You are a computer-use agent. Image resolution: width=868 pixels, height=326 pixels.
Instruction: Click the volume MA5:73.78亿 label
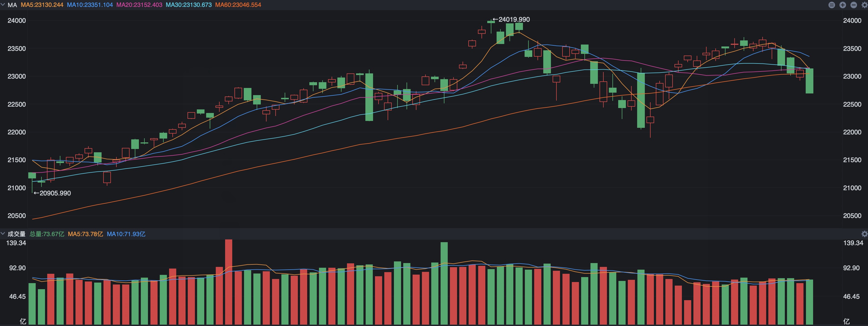(85, 234)
